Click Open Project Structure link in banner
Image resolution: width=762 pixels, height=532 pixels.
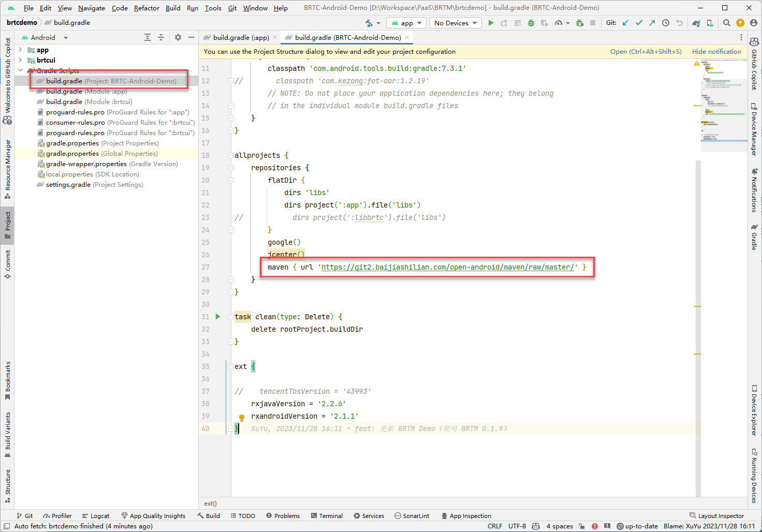coord(646,51)
